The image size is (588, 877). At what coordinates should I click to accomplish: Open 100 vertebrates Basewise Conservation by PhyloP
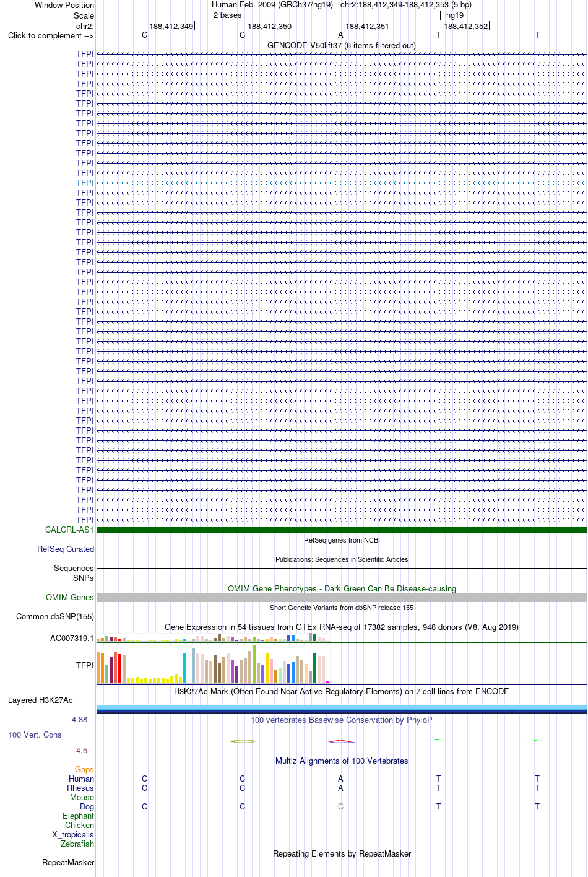click(342, 720)
